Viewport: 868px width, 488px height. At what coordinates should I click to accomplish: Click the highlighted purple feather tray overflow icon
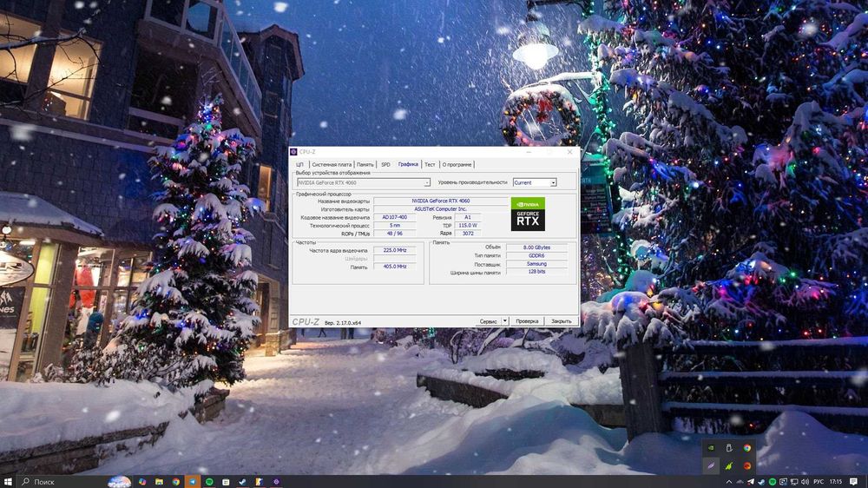[711, 465]
